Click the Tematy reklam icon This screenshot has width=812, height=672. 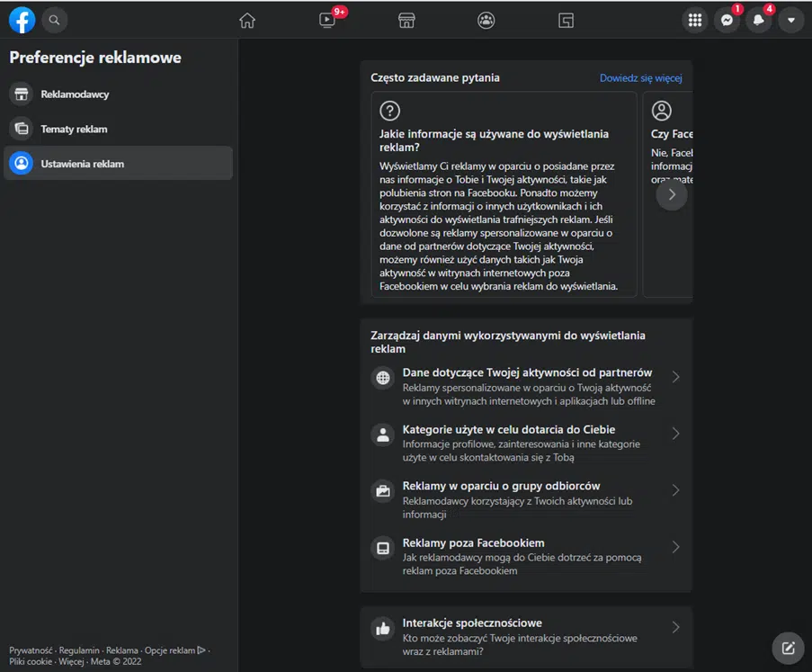22,129
